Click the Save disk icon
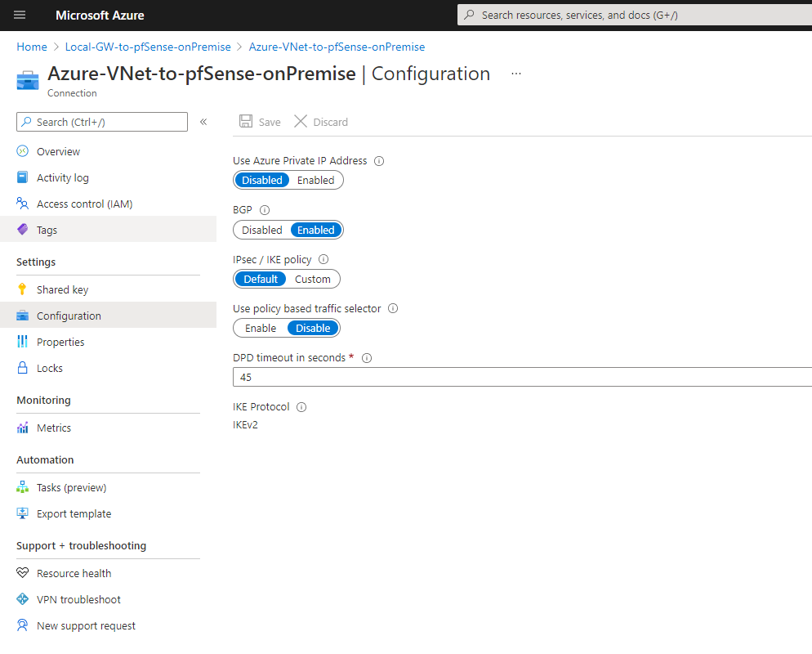The height and width of the screenshot is (654, 812). click(x=245, y=121)
